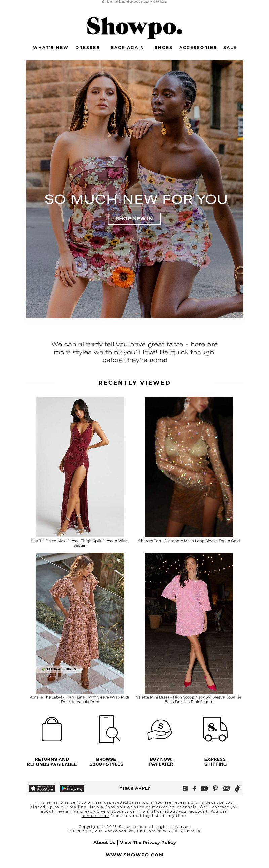
Task: Open View The Privacy Policy link
Action: point(148,842)
